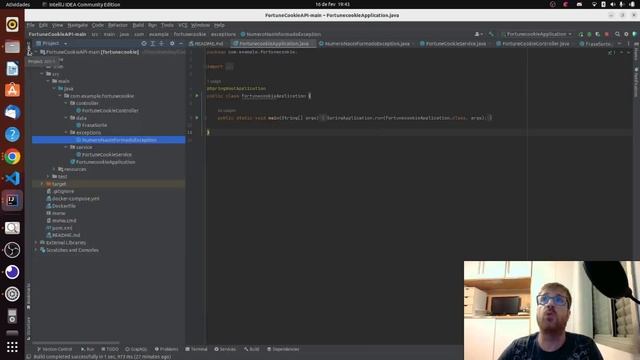640x360 pixels.
Task: Click the build project hammer icon
Action: (491, 34)
